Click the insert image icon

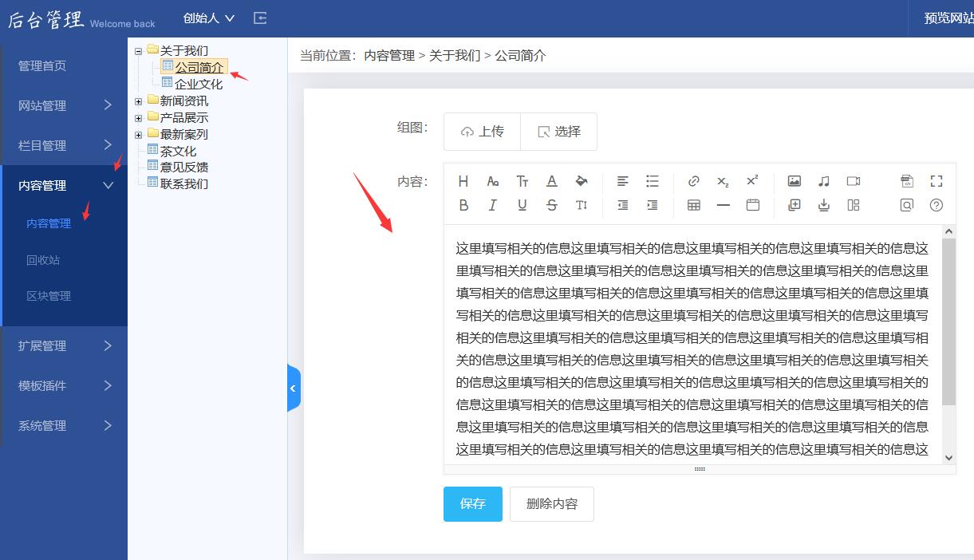(x=794, y=181)
